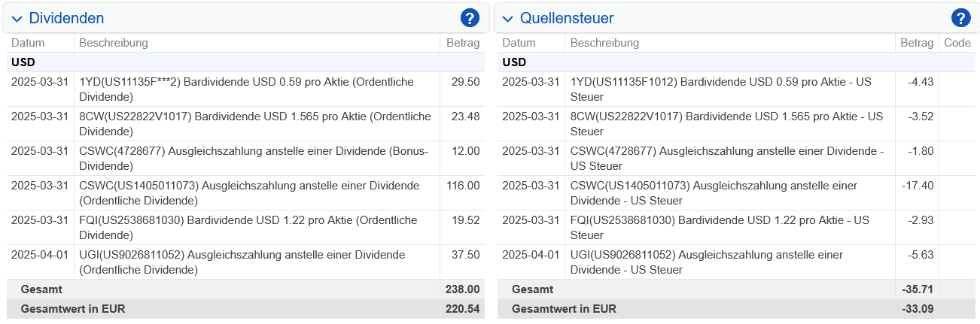
Task: Select Datum column header in Quellensteuer
Action: [x=519, y=43]
